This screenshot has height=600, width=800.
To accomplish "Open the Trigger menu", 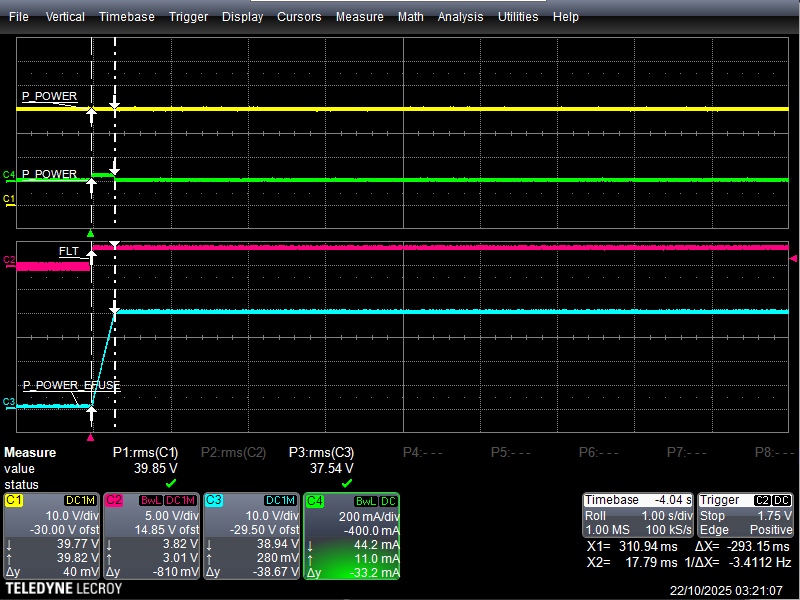I will pos(188,17).
